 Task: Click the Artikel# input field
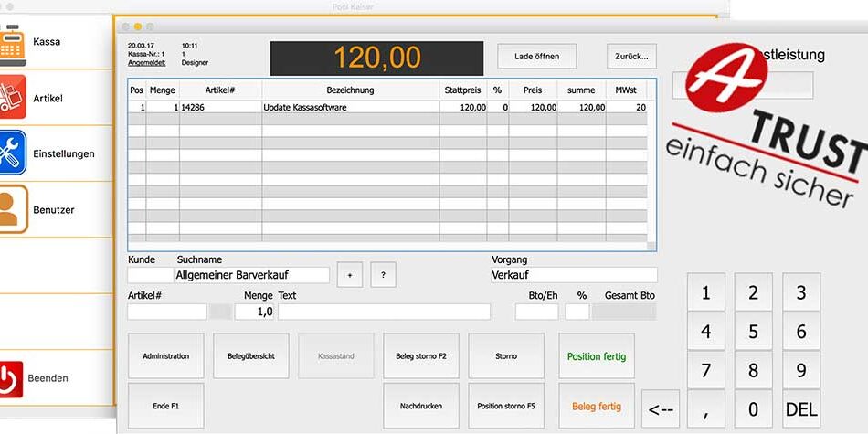[166, 312]
